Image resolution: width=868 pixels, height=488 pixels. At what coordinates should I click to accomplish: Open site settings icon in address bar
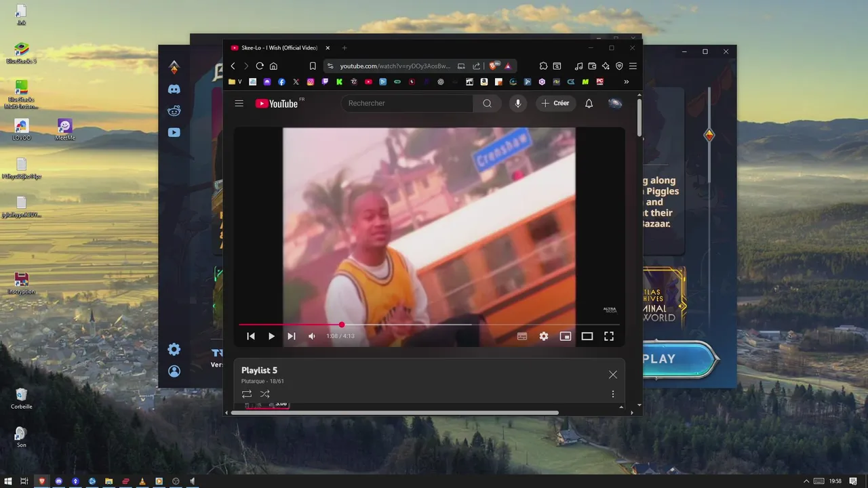tap(330, 66)
